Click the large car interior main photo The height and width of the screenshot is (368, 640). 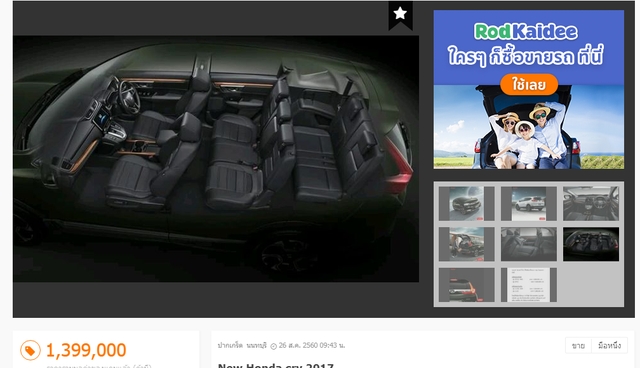coord(216,159)
